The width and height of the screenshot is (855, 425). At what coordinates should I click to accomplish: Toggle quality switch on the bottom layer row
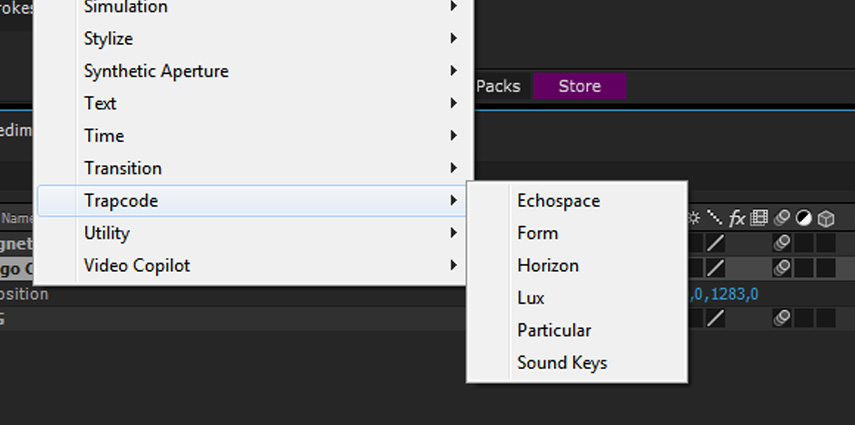(x=715, y=318)
